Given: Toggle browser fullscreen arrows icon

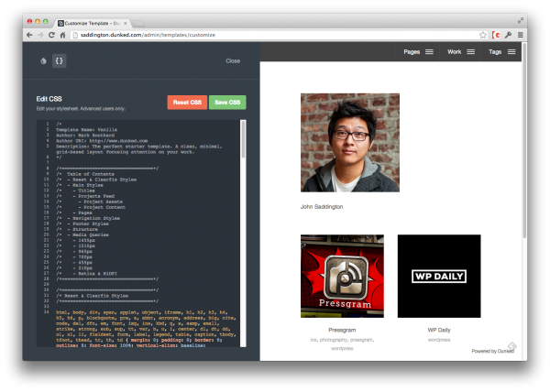Looking at the screenshot, I should 521,21.
